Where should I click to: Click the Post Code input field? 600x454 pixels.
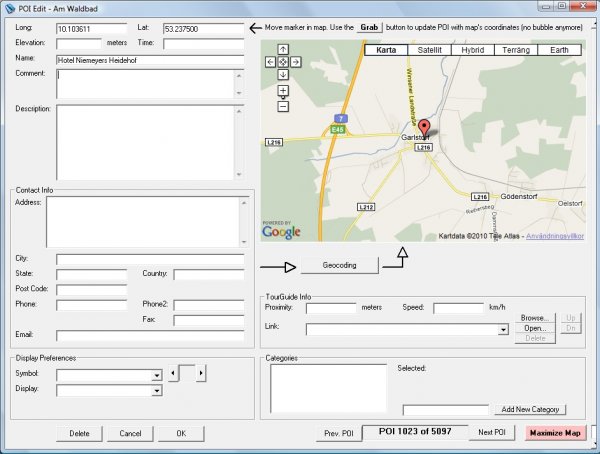point(91,290)
